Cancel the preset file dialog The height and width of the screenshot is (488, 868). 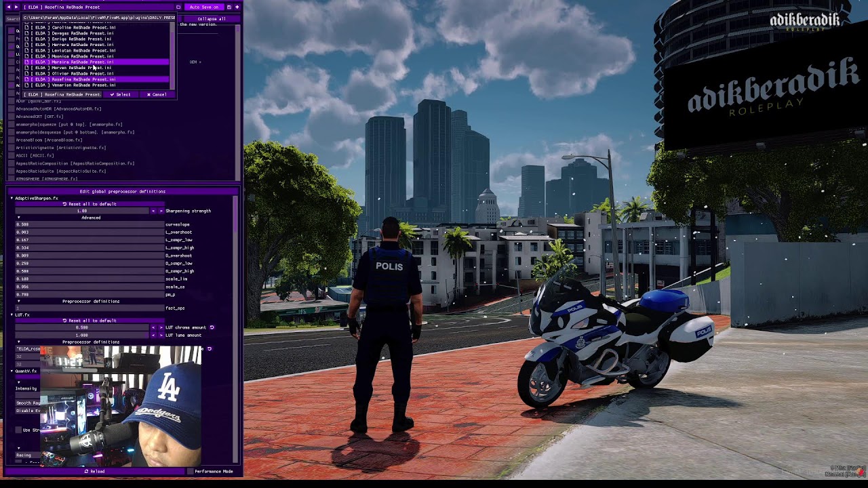point(157,94)
